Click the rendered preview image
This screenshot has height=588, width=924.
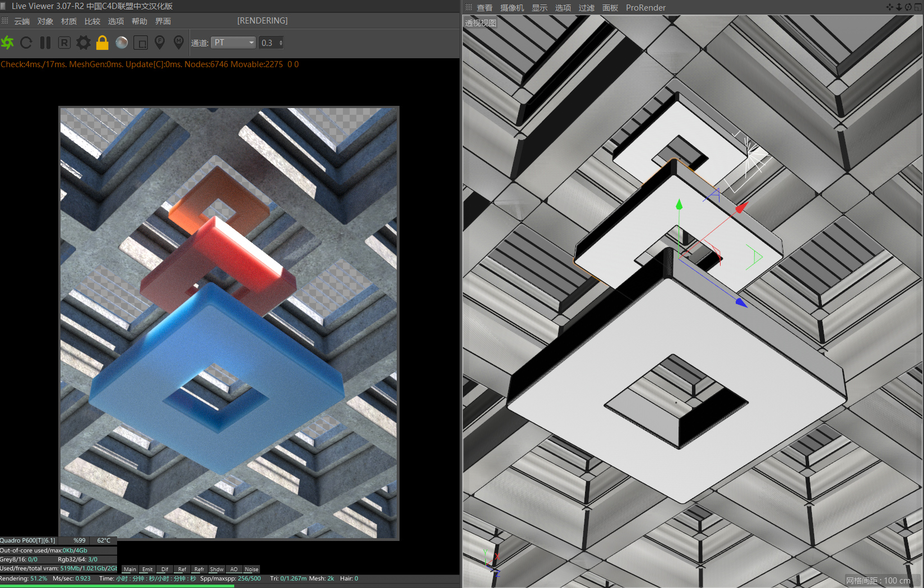click(229, 323)
